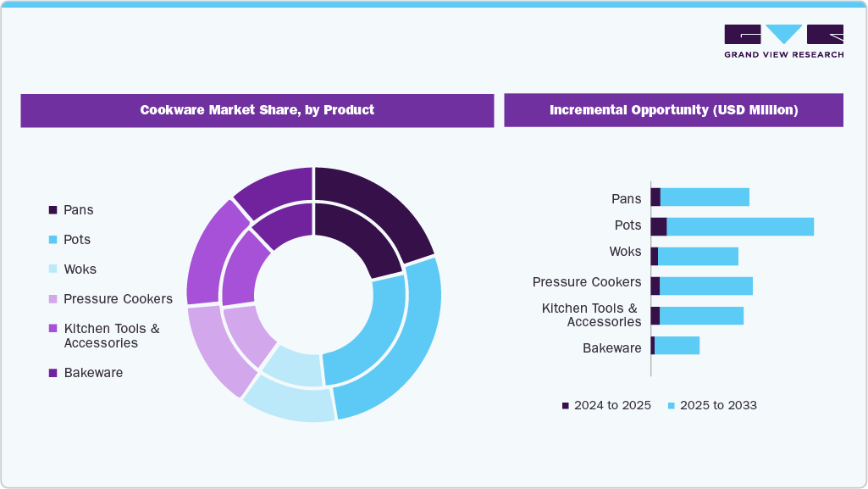Select the dark purple Pans legend square
The height and width of the screenshot is (489, 868).
[x=51, y=209]
